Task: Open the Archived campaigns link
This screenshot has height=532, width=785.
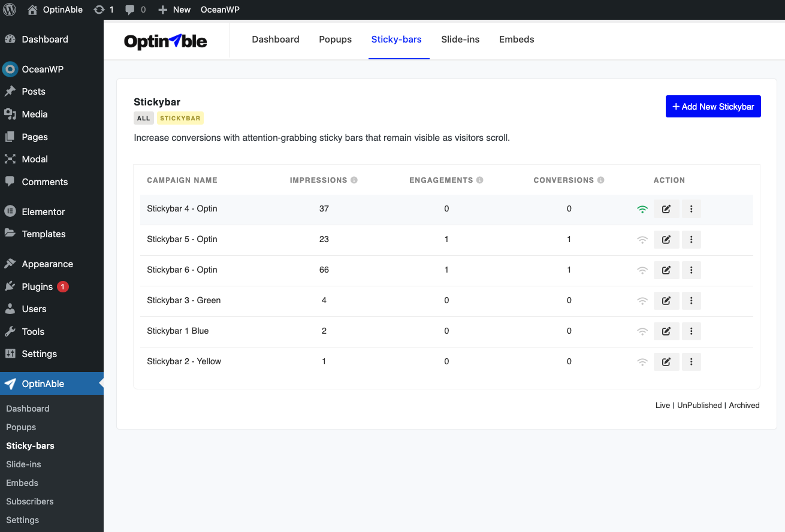Action: click(x=744, y=405)
